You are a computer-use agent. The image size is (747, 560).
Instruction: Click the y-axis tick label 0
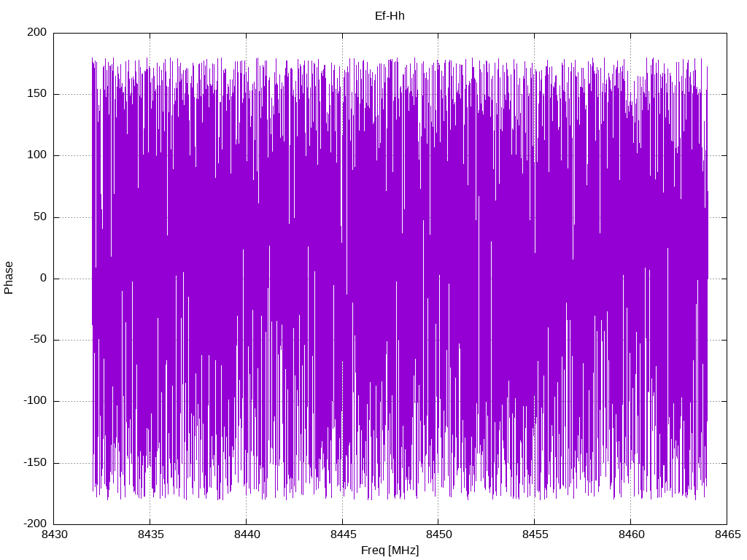pyautogui.click(x=44, y=278)
